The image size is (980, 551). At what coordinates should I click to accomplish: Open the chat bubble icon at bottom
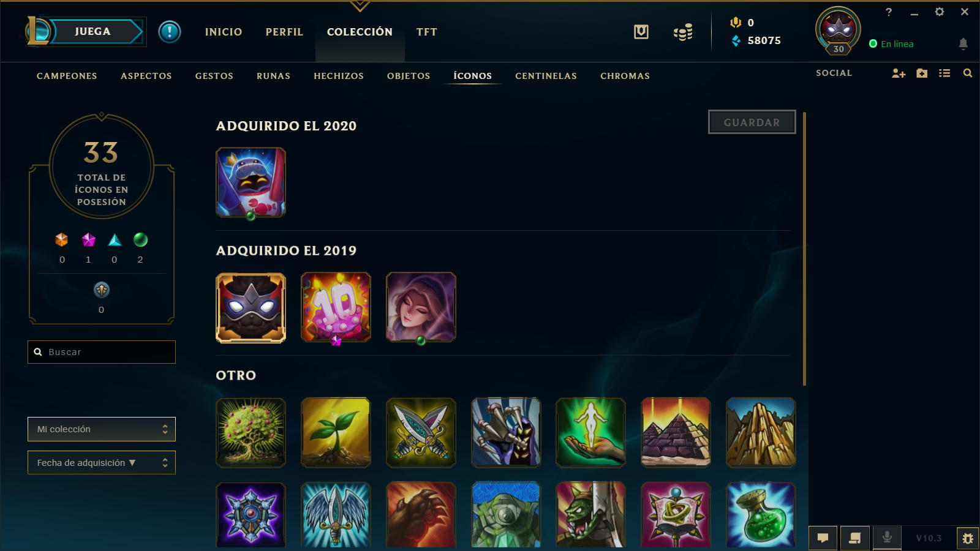[823, 538]
